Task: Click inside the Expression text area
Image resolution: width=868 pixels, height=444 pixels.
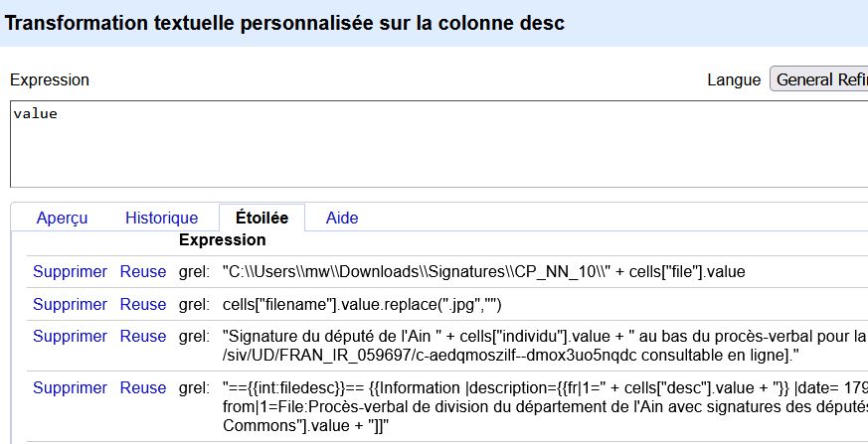Action: click(439, 144)
